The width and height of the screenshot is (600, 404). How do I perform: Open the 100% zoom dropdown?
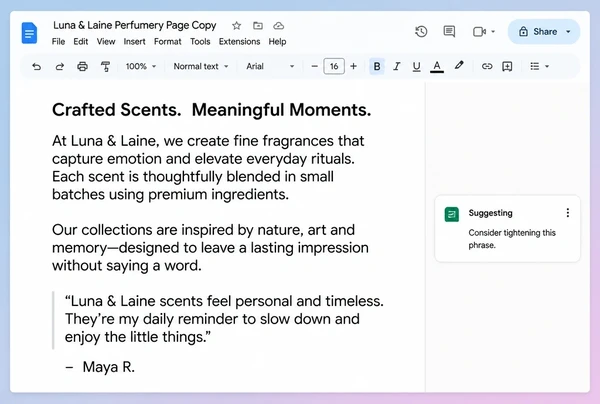point(141,66)
